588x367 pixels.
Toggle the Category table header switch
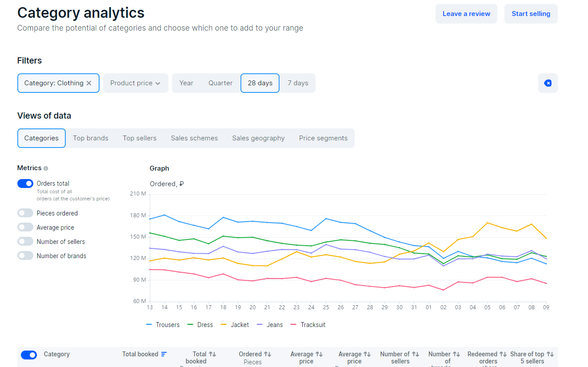pos(29,355)
